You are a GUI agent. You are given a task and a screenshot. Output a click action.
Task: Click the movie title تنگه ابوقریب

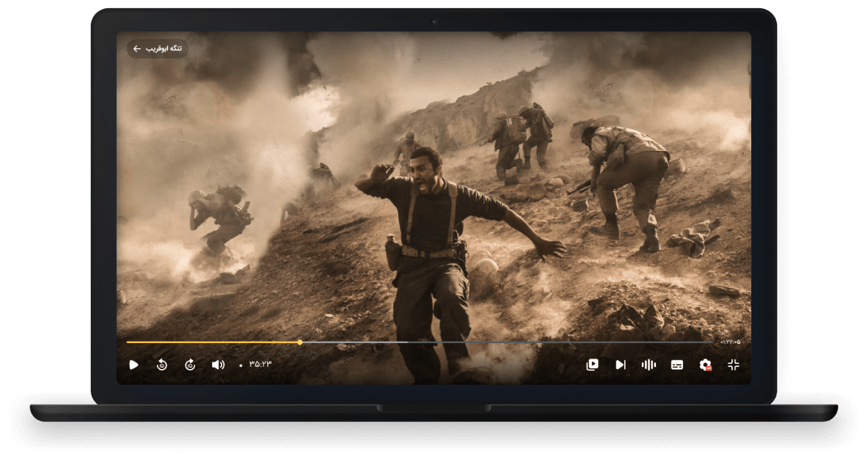click(x=165, y=49)
